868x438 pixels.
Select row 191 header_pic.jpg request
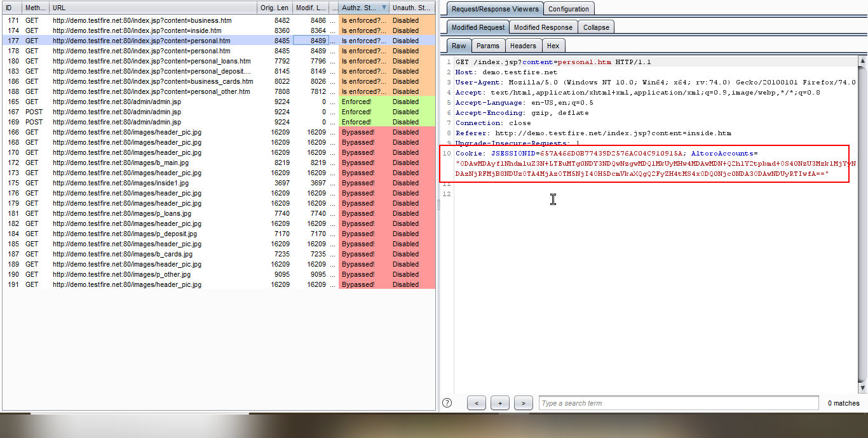[x=219, y=284]
